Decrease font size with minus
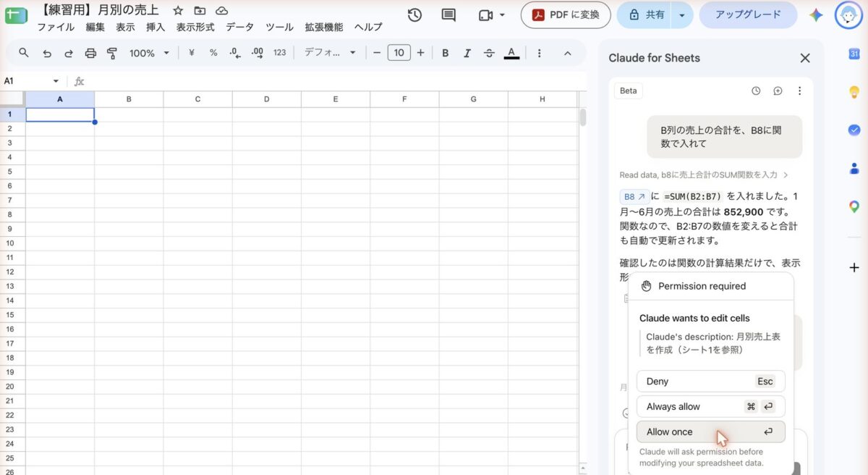The image size is (868, 475). [377, 53]
